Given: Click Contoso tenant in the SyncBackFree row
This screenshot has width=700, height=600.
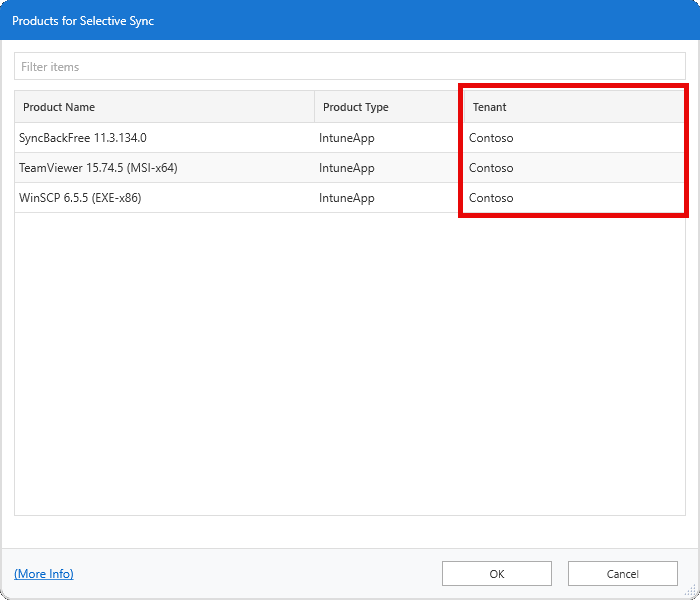Looking at the screenshot, I should [x=491, y=138].
